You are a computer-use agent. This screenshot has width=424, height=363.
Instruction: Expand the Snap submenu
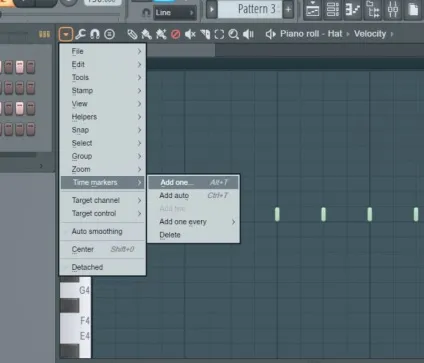point(103,130)
